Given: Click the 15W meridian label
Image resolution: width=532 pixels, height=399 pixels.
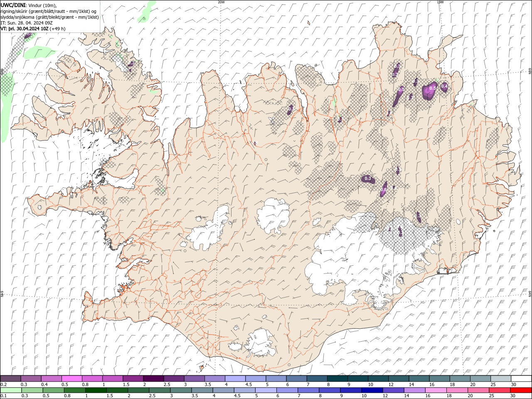Looking at the screenshot, I should click(440, 2).
